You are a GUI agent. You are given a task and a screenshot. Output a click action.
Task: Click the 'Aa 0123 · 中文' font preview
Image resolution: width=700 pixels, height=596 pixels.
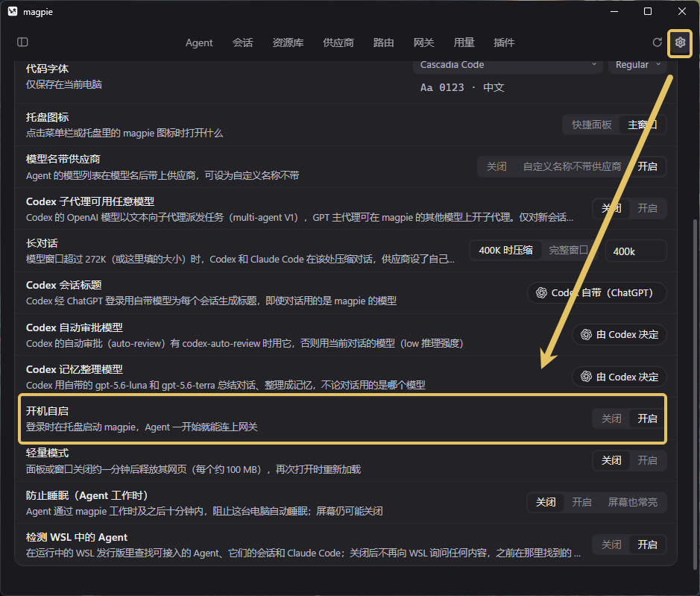tap(462, 87)
